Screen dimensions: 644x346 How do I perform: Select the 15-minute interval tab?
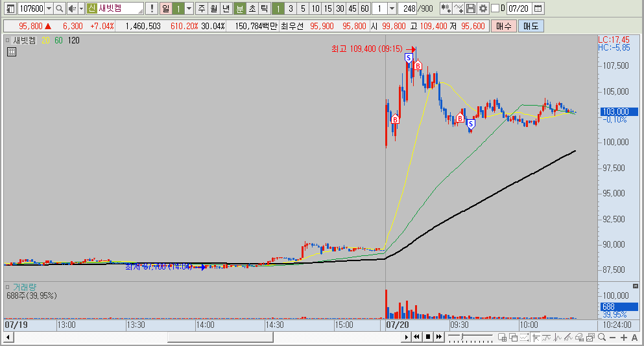328,8
